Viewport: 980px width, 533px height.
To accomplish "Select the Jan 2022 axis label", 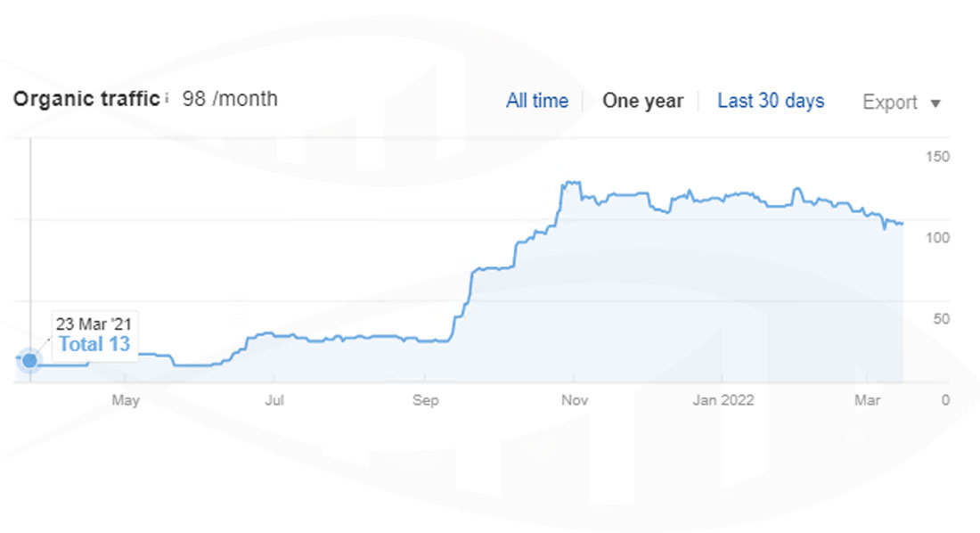I will (x=723, y=401).
